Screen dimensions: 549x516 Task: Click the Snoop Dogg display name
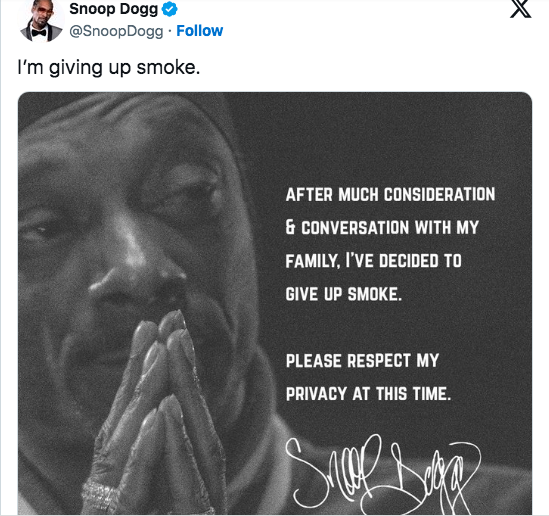(x=113, y=9)
